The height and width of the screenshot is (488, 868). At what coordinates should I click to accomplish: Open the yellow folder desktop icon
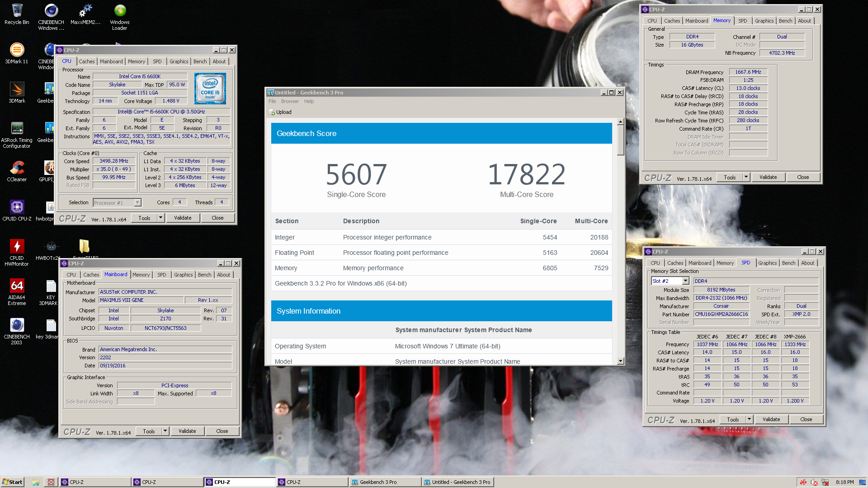pos(85,246)
